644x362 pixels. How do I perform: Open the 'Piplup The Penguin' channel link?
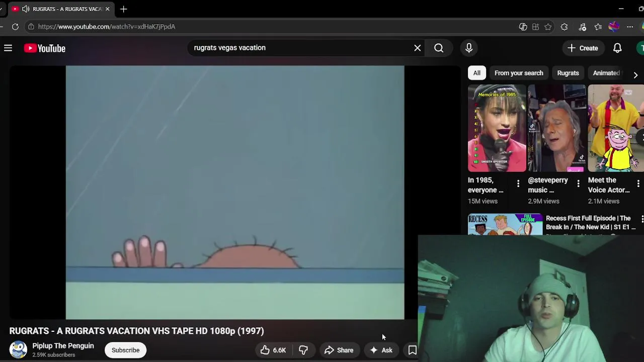[x=63, y=346]
